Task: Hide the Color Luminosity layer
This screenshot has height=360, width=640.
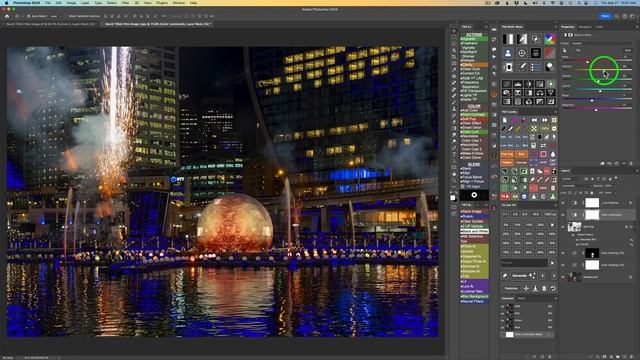Action: click(x=564, y=215)
